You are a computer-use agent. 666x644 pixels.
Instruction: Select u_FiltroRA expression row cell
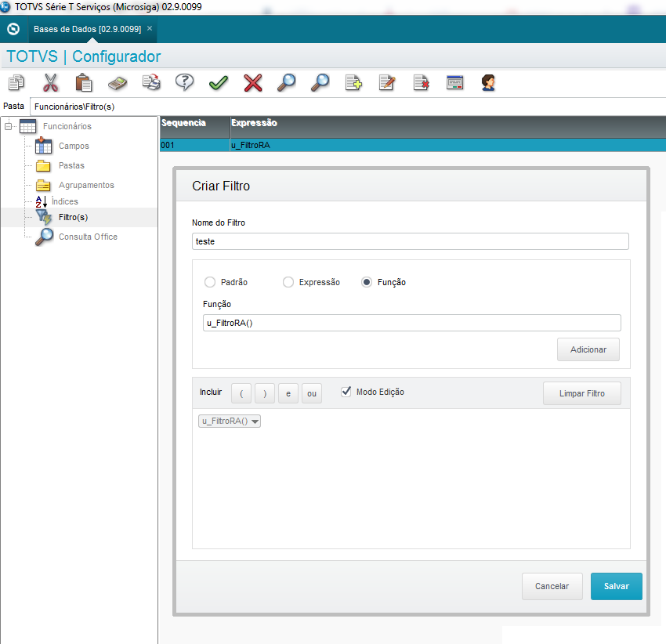448,145
